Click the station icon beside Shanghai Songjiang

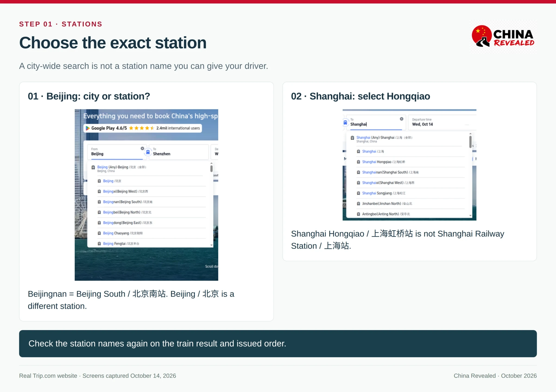(358, 193)
